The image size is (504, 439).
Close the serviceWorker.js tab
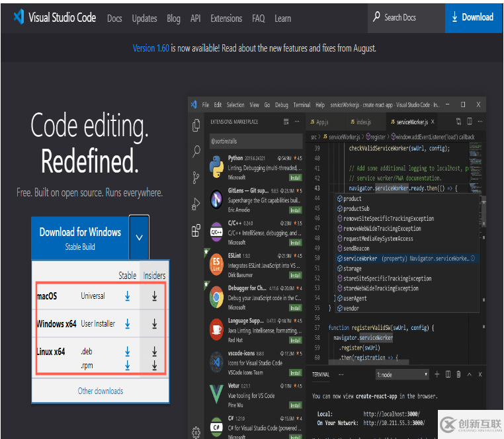coord(433,122)
